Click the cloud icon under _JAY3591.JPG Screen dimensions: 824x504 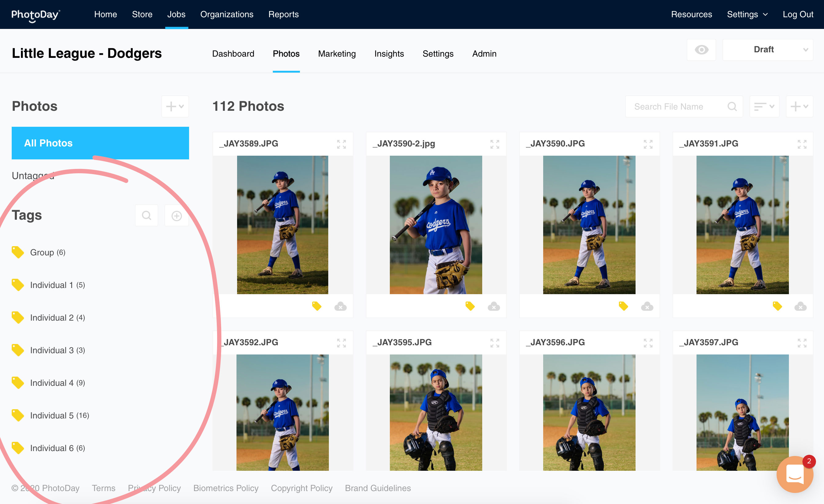pos(800,306)
